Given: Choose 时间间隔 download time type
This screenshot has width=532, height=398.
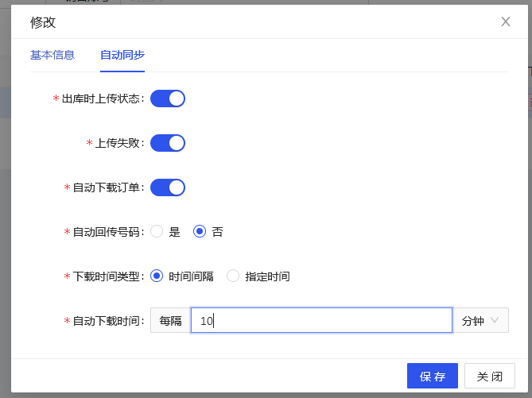Looking at the screenshot, I should tap(157, 276).
